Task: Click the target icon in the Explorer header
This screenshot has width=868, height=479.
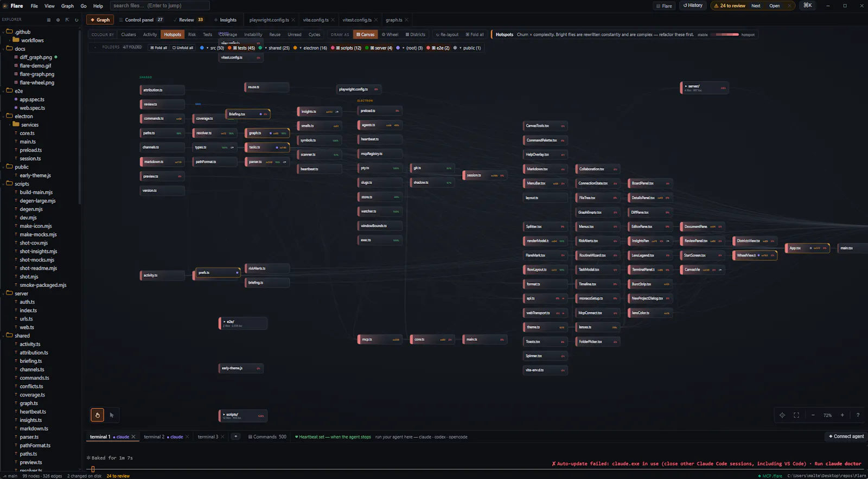Action: 58,20
